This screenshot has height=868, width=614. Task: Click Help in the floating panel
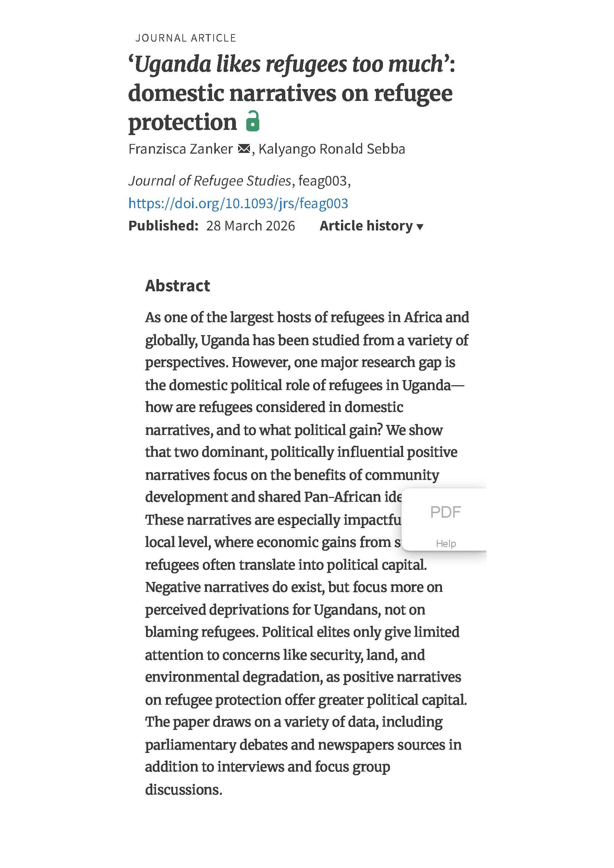click(445, 544)
